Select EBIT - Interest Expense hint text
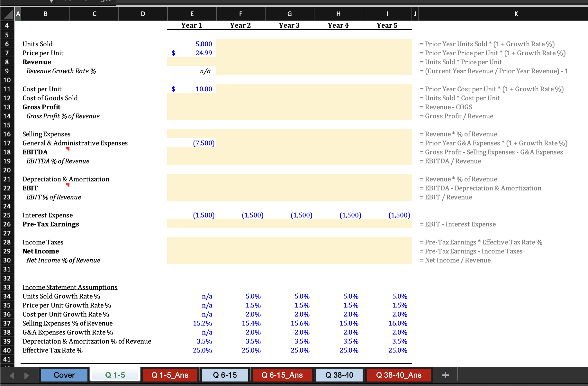The image size is (588, 386). (x=457, y=224)
